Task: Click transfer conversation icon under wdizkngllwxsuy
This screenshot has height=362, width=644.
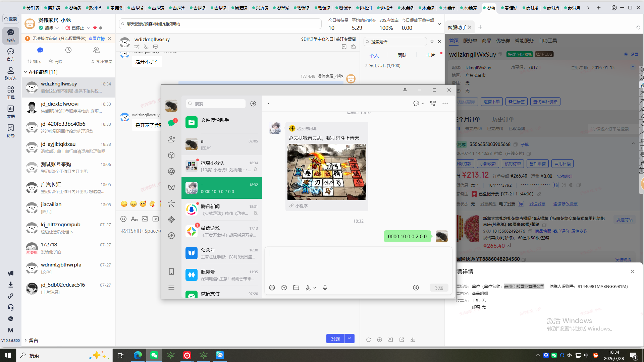Action: (137, 47)
